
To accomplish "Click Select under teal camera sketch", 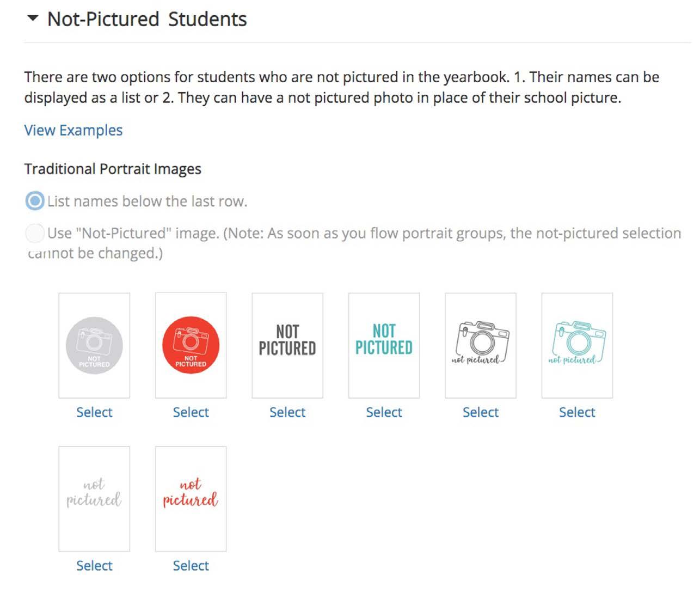I will [x=577, y=412].
